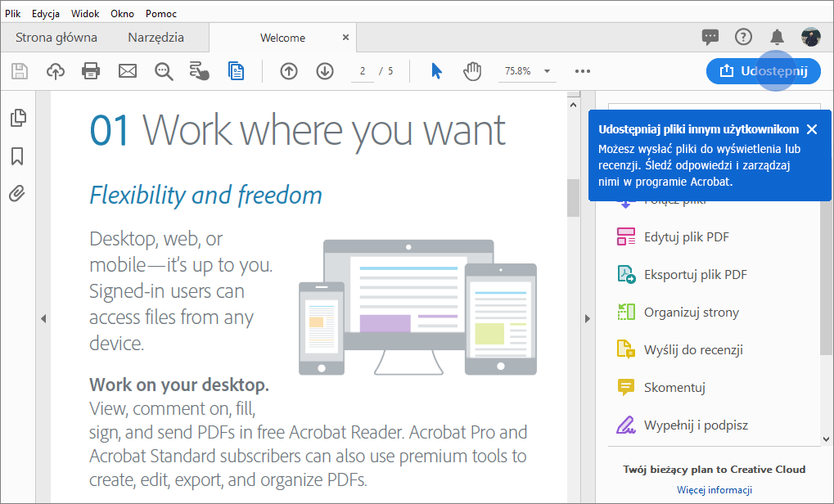The height and width of the screenshot is (504, 834).
Task: Click document vertical scrollbar thumb
Action: pos(573,198)
